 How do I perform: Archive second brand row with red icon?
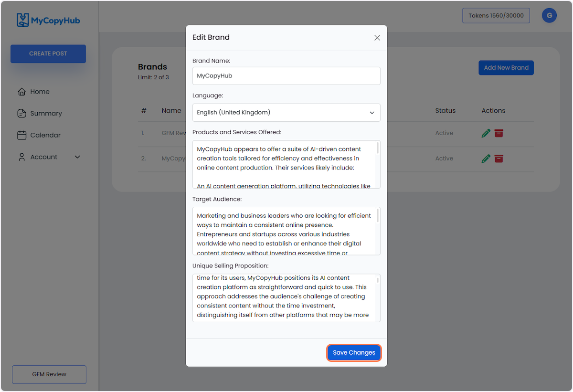(x=499, y=159)
